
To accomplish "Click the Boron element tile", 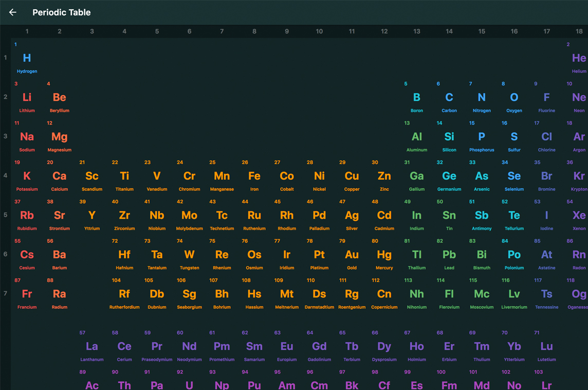I will tap(417, 97).
